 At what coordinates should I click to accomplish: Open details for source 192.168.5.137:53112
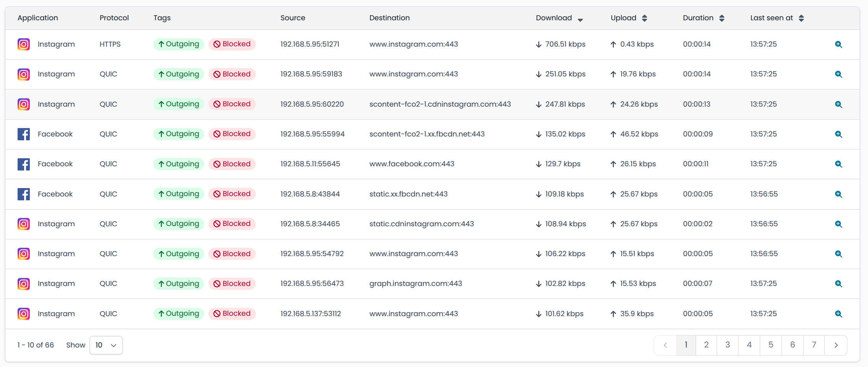(x=838, y=314)
